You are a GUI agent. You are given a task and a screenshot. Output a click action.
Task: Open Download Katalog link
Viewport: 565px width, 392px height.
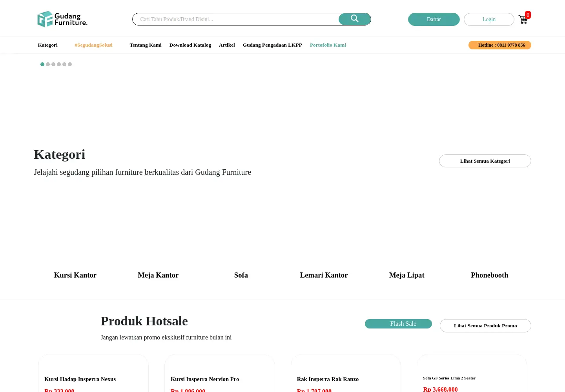(190, 45)
